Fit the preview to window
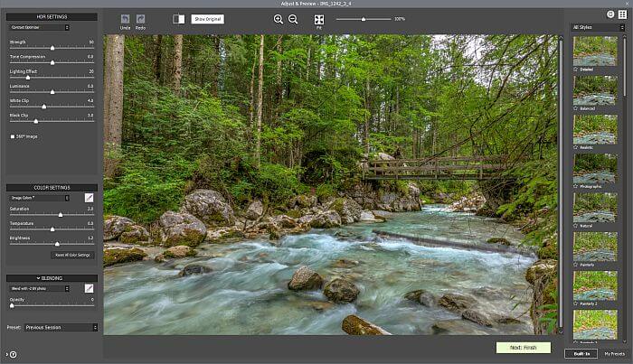 pyautogui.click(x=319, y=19)
